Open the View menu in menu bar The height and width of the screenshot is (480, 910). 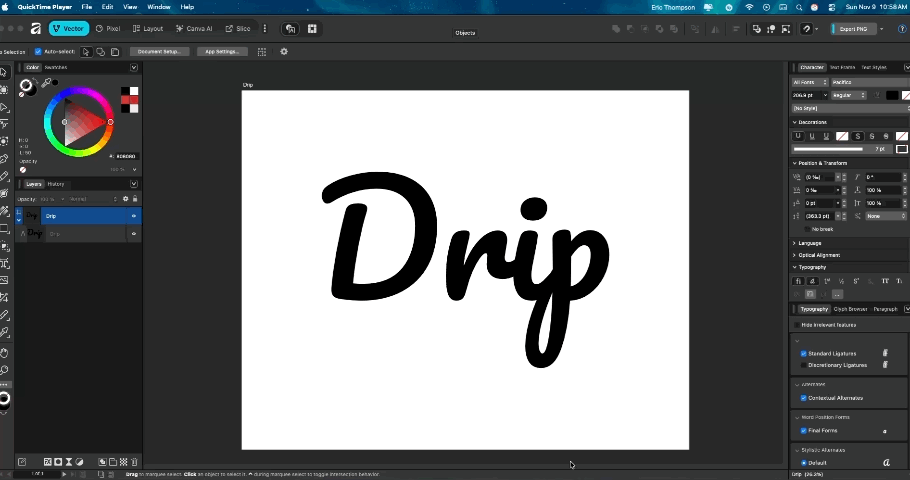point(130,7)
